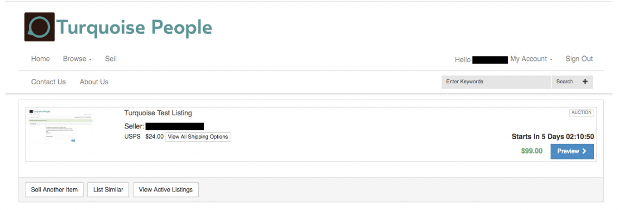Screen dimensions: 644x210
Task: Open the Browse dropdown menu
Action: click(77, 59)
